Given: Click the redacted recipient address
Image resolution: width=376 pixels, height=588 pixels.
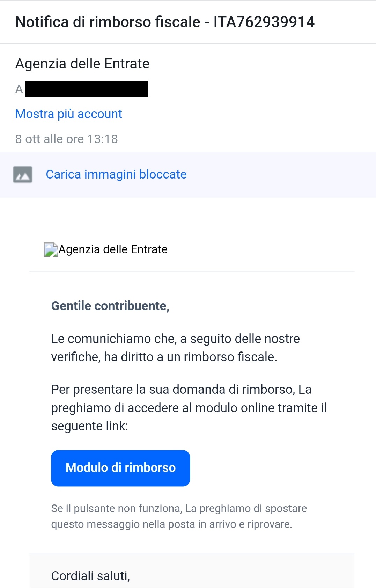Looking at the screenshot, I should [x=87, y=89].
